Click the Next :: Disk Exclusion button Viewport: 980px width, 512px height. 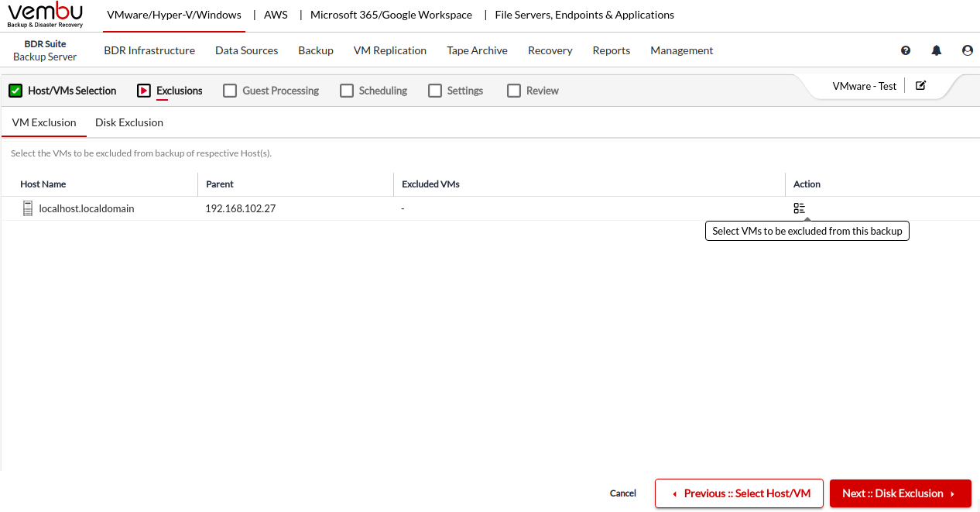coord(899,493)
